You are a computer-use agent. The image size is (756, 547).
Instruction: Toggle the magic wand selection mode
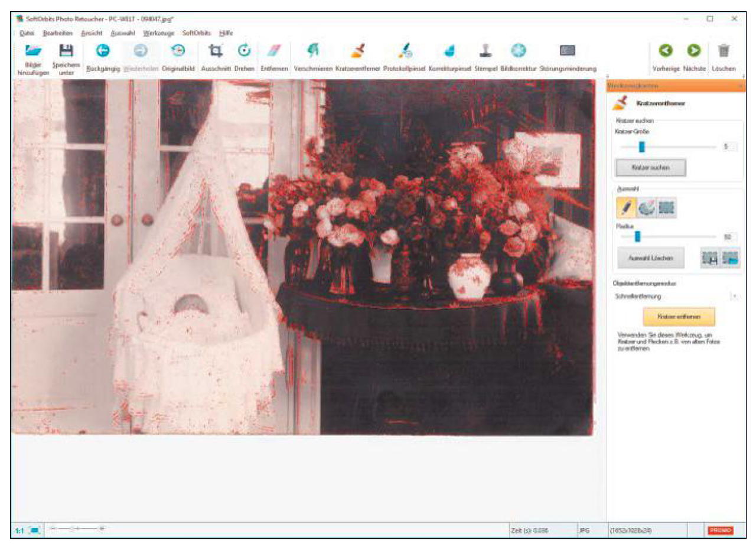coord(646,208)
